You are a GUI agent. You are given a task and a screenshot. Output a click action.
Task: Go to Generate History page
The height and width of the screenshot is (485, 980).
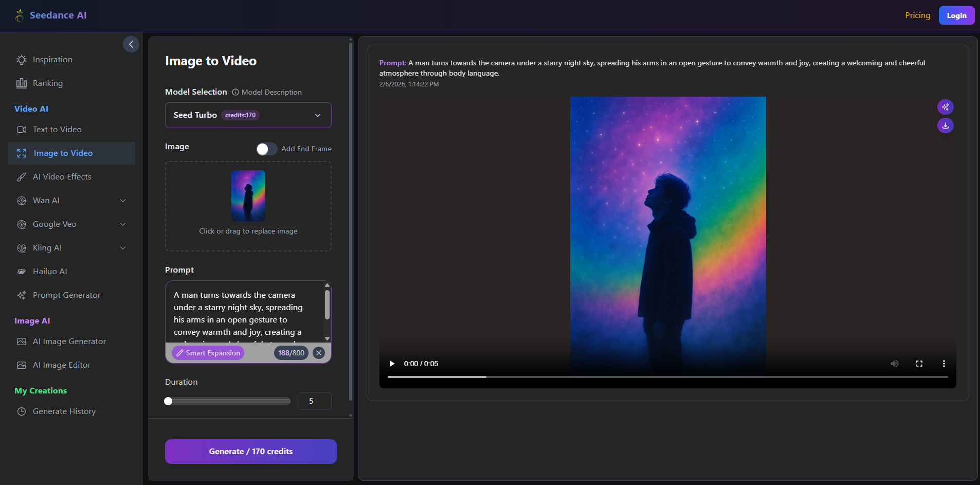click(64, 411)
